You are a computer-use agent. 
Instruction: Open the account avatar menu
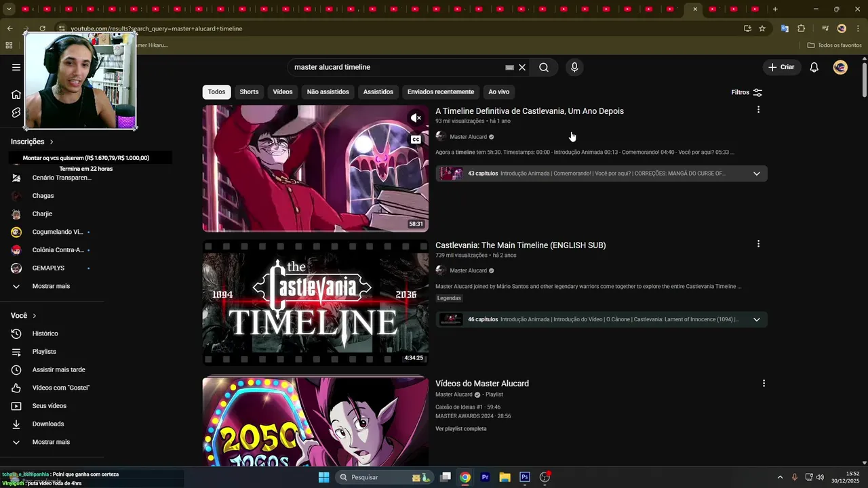click(x=840, y=67)
